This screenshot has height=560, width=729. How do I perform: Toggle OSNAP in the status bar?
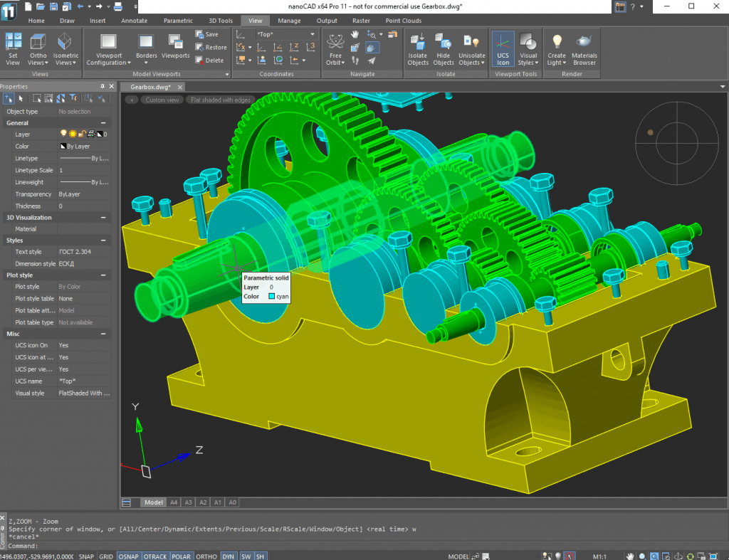point(129,556)
